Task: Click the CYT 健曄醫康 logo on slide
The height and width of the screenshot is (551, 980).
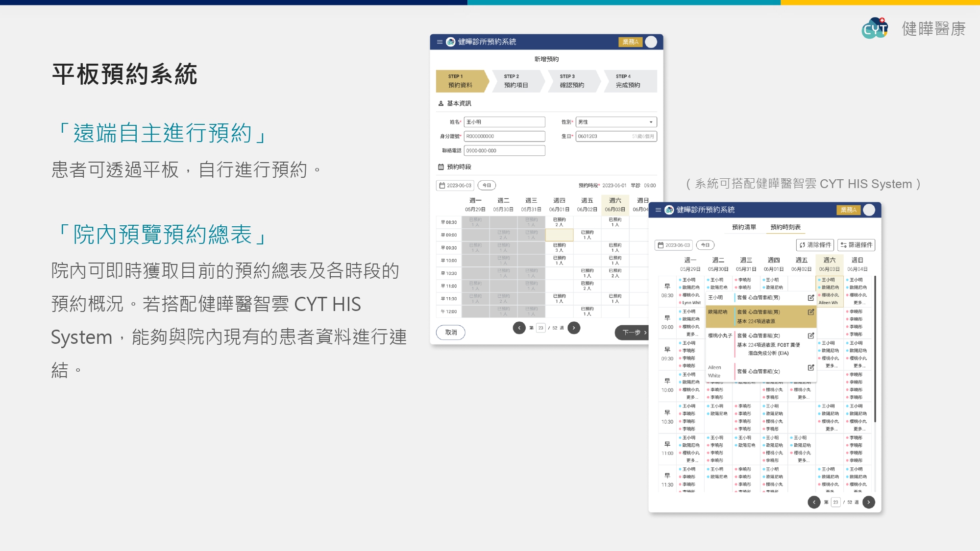Action: (x=914, y=28)
